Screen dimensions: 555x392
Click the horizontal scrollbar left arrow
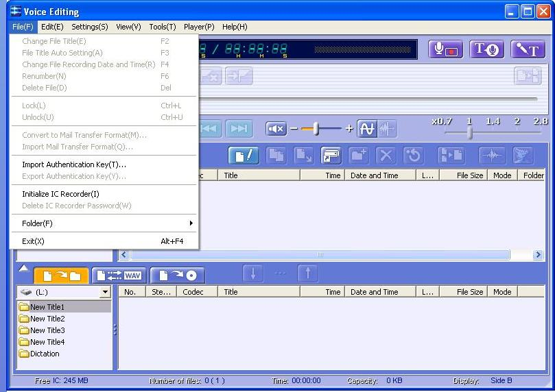pos(124,254)
